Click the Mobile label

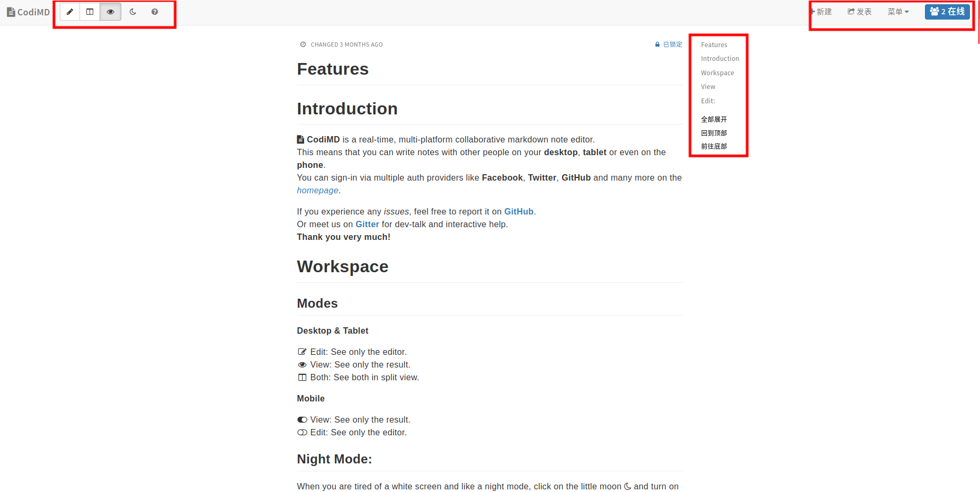(x=310, y=399)
